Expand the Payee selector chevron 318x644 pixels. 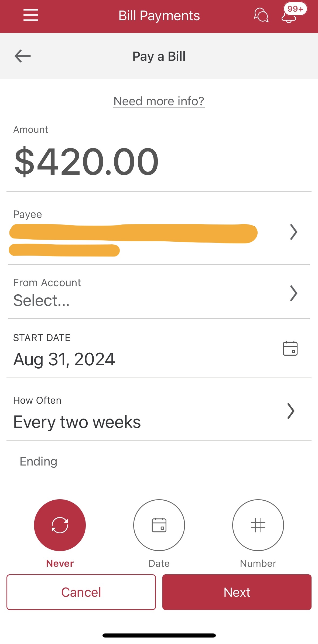tap(293, 232)
